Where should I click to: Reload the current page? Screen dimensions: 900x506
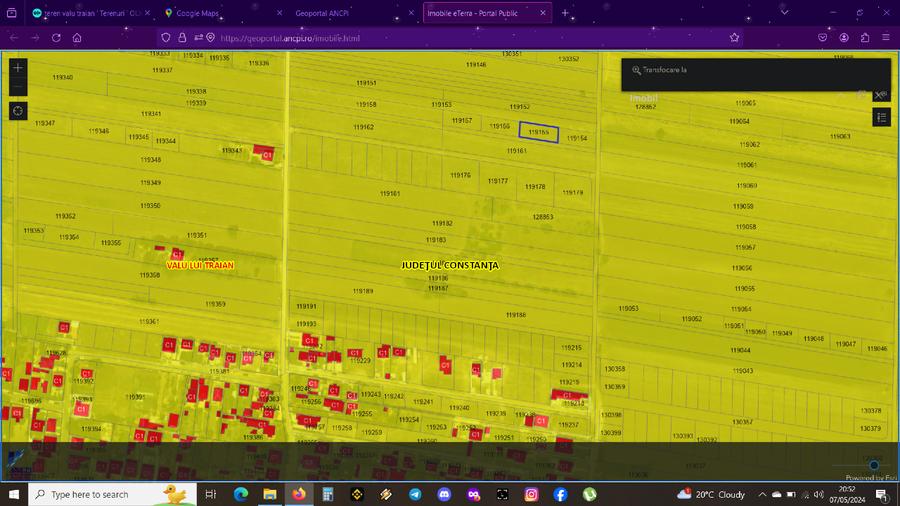coord(56,38)
